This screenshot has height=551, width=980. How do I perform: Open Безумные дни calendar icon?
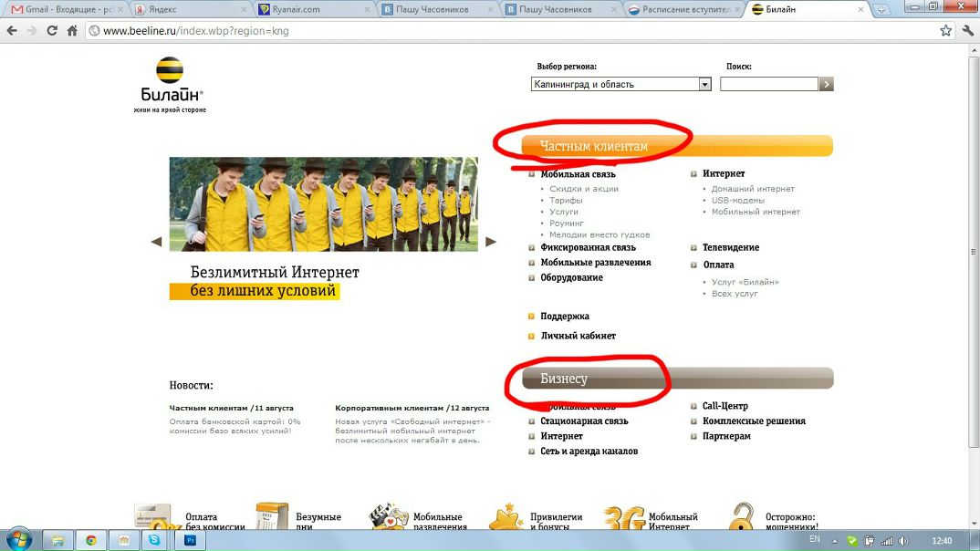point(272,517)
